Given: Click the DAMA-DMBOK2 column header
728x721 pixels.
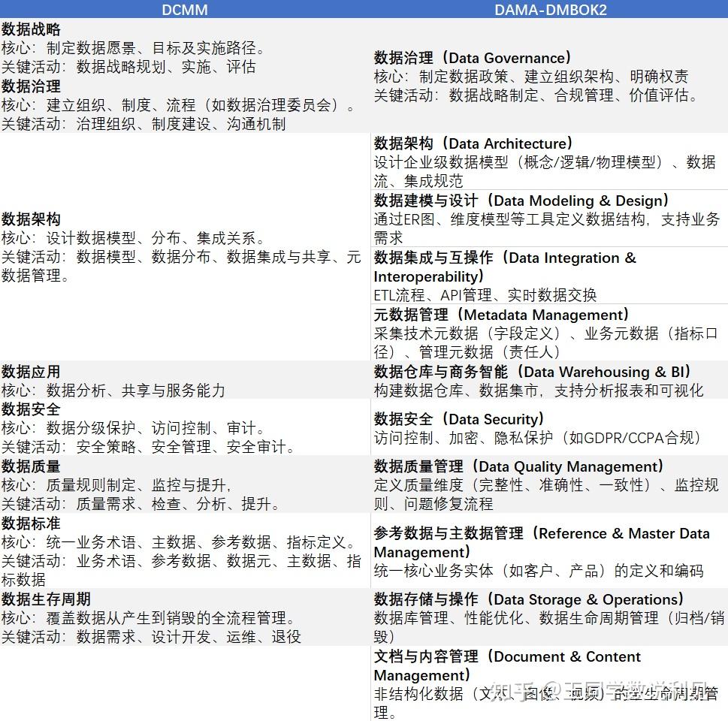Looking at the screenshot, I should (551, 9).
